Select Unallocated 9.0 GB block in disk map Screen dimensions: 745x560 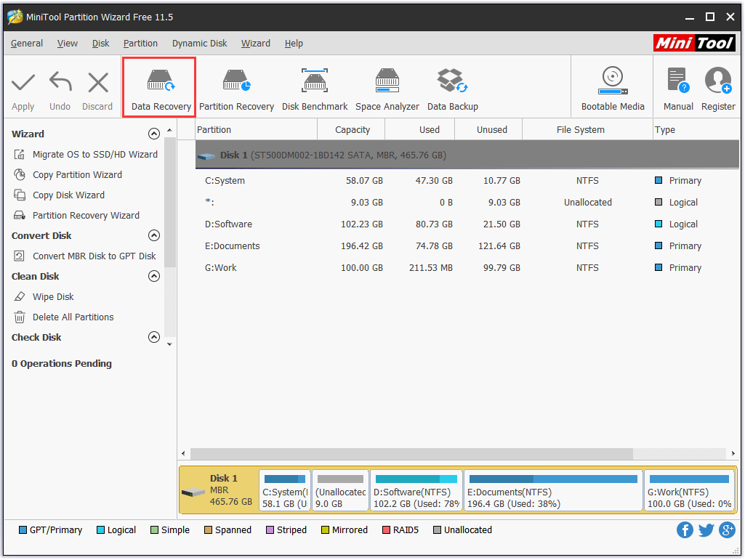[x=340, y=491]
